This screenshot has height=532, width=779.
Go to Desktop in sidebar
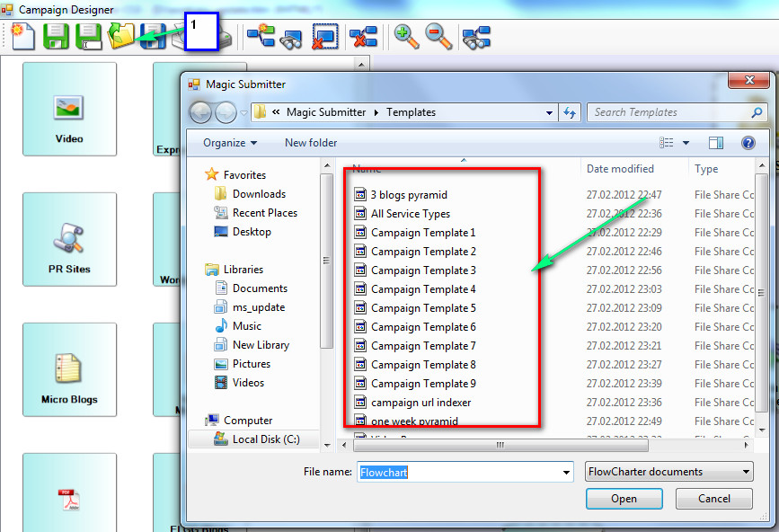tap(243, 232)
